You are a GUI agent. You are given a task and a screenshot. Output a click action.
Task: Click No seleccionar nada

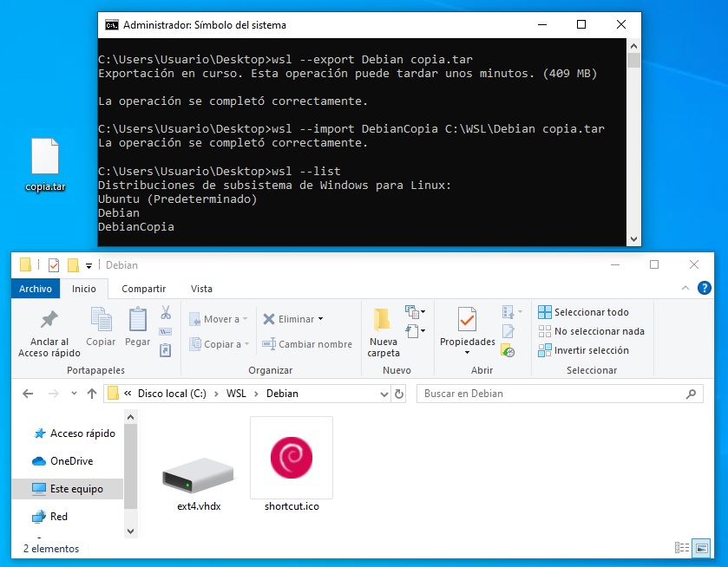592,331
